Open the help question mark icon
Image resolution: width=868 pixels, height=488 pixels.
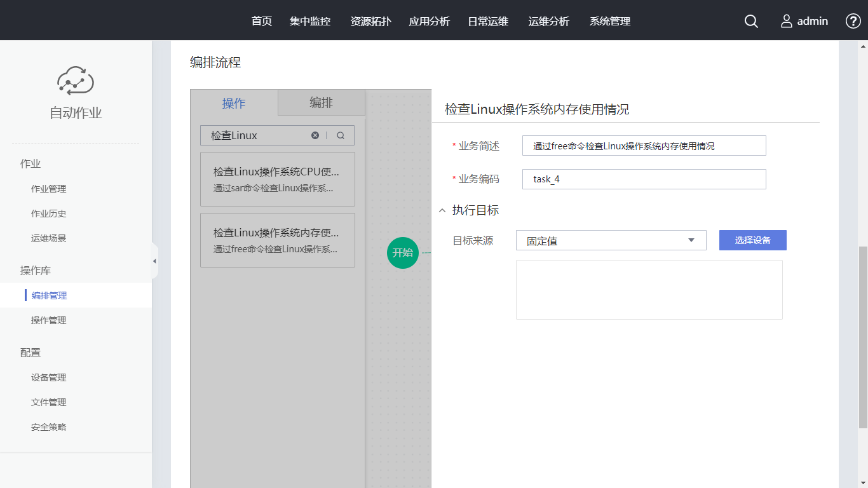(x=853, y=21)
